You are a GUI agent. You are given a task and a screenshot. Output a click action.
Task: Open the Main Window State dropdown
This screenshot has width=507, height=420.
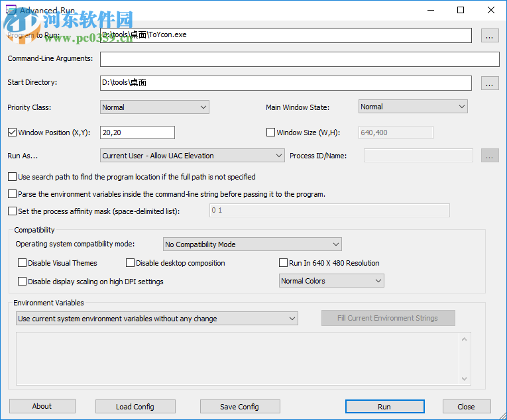[413, 107]
